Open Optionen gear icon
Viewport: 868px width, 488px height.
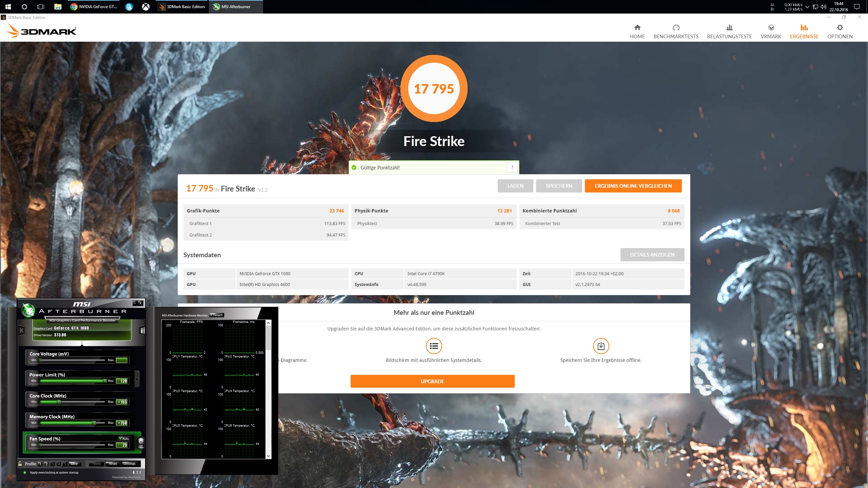[840, 27]
